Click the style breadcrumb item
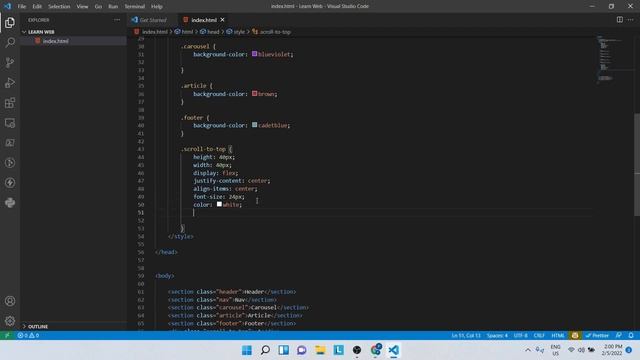Screen dimensions: 640x360 click(236, 32)
